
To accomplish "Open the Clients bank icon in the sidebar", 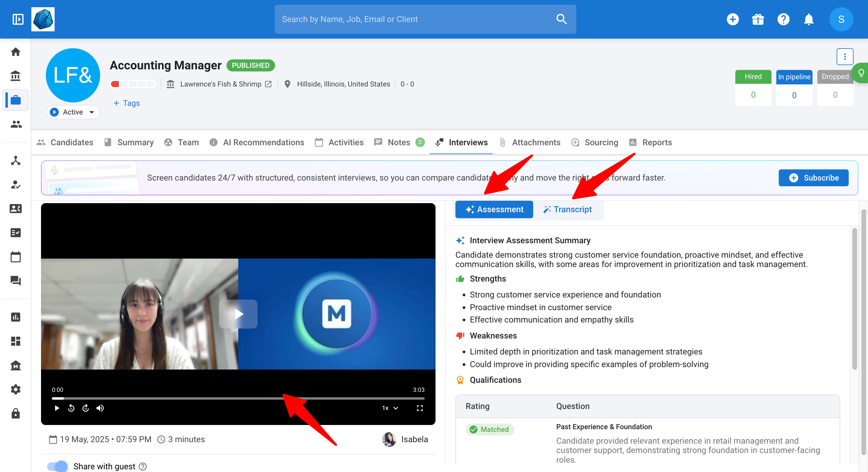I will click(x=15, y=76).
